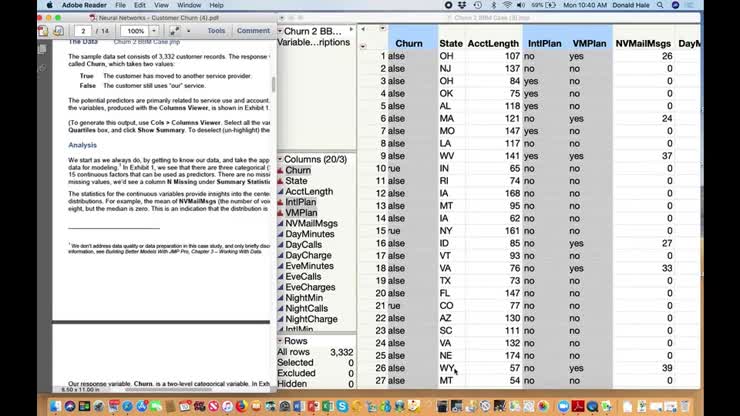Viewport: 740px width, 416px height.
Task: Open the attachments paperclip side panel
Action: click(x=42, y=68)
